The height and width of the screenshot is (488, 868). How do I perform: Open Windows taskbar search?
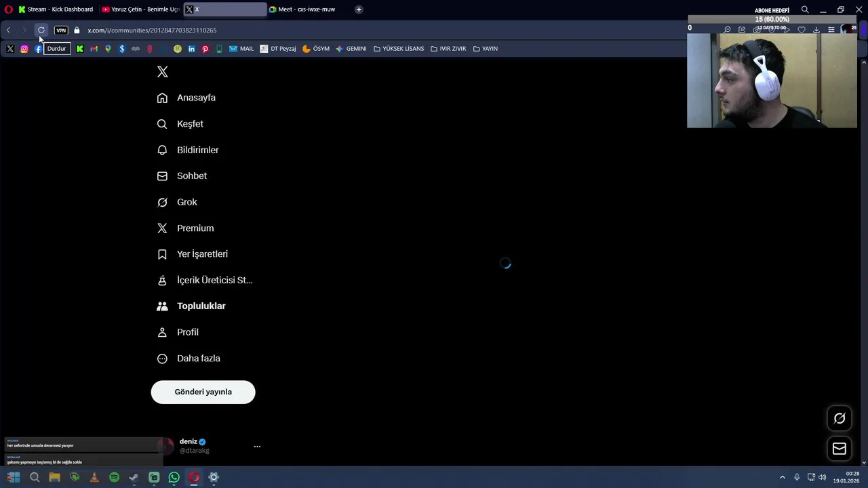click(x=35, y=478)
